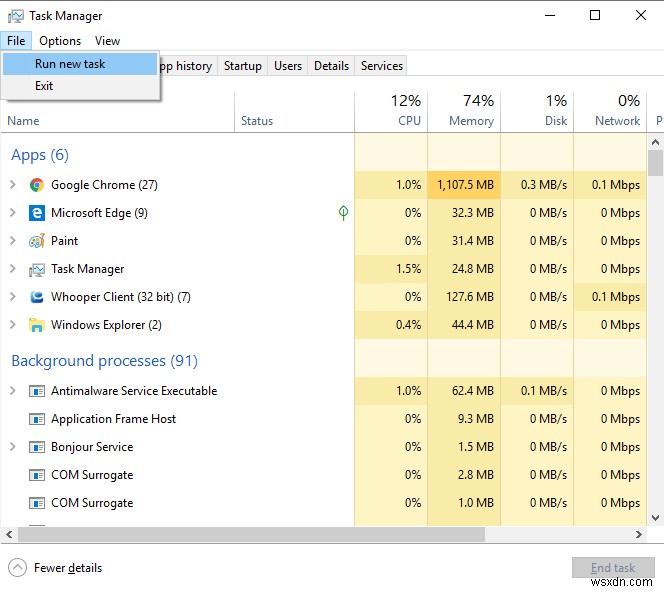Click the Microsoft Edge app icon
This screenshot has height=592, width=664.
pos(37,213)
